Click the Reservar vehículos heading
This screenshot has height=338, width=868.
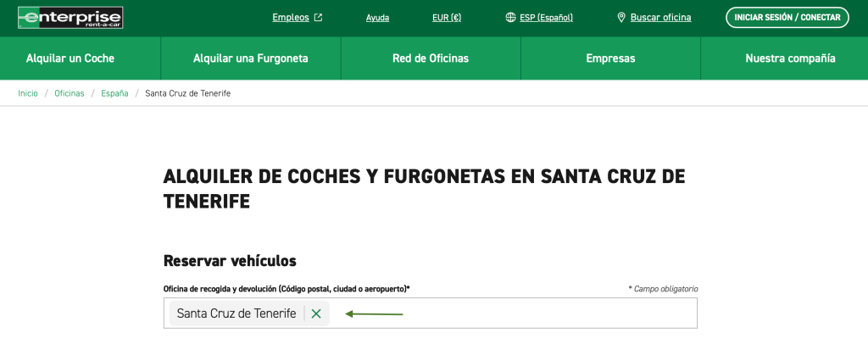coord(230,261)
